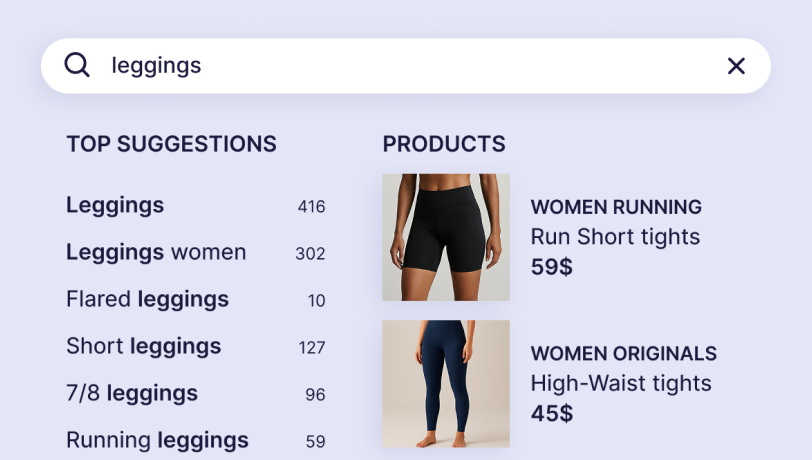Open the black Run Short tights thumbnail
Image resolution: width=812 pixels, height=460 pixels.
click(446, 237)
